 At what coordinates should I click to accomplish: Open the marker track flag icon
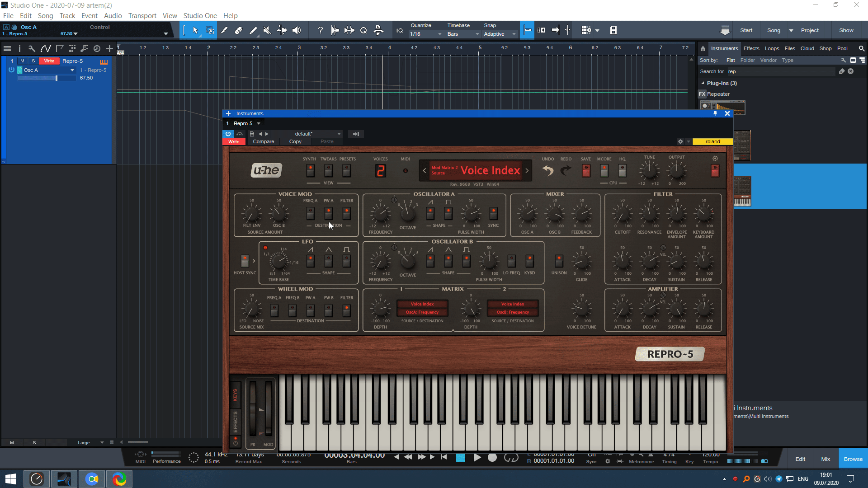(59, 48)
